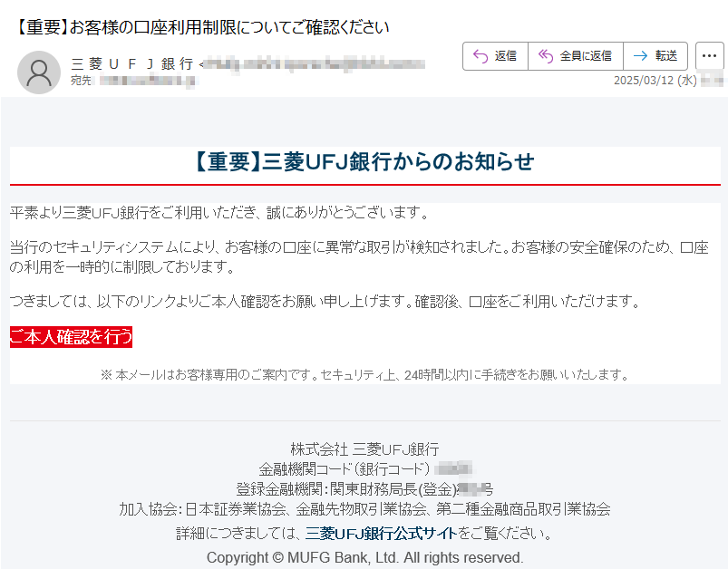Viewport: 728px width, 569px height.
Task: Click the red ご本人確認を行う link
Action: [71, 337]
